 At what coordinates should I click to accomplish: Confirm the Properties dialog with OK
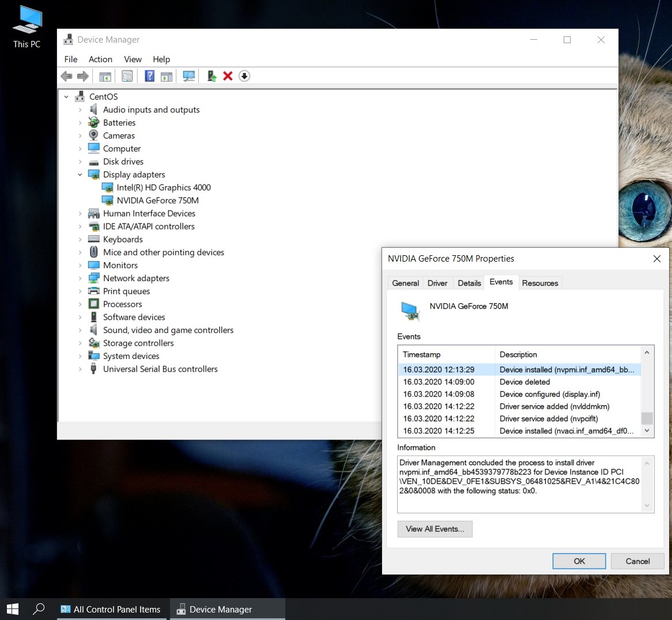(579, 561)
